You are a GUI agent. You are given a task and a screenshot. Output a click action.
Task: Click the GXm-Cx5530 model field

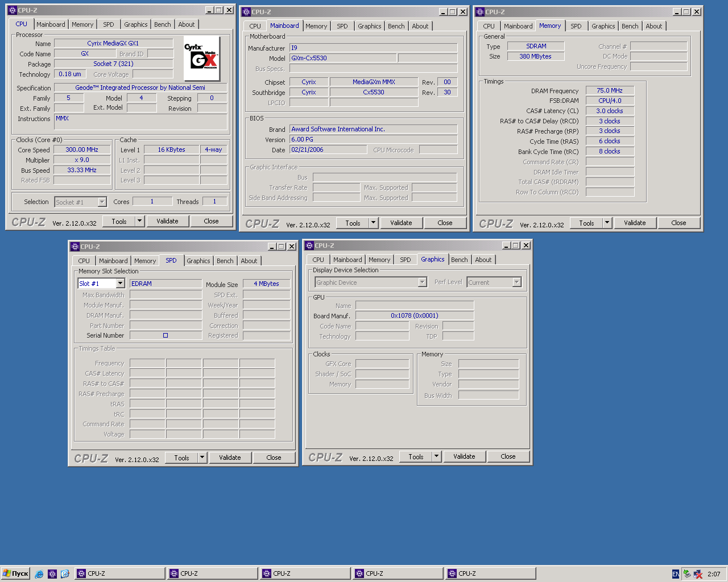click(343, 58)
